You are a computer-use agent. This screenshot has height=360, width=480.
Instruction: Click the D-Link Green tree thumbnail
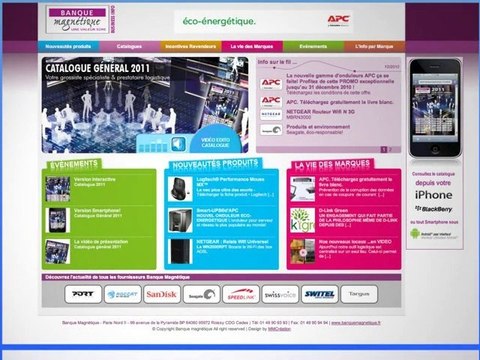(x=303, y=220)
